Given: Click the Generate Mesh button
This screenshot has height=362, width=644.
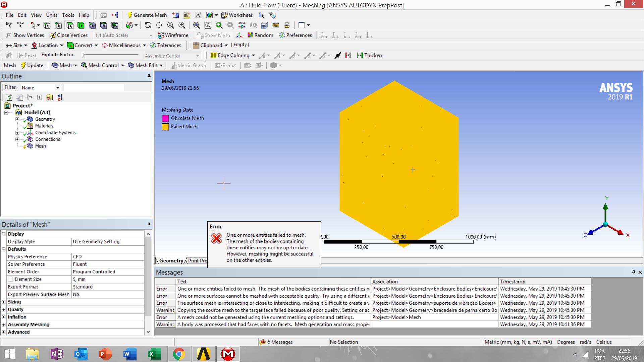Looking at the screenshot, I should point(147,15).
